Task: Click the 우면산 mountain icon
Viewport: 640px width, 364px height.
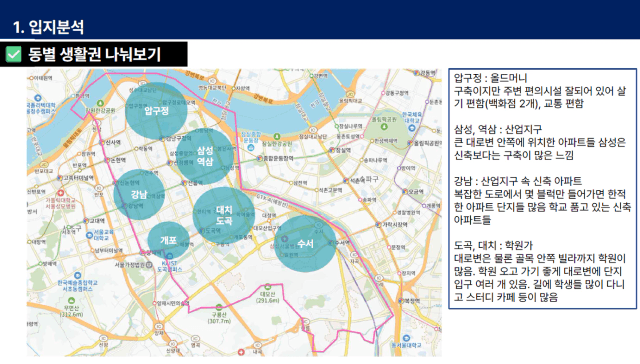Action: (x=71, y=301)
